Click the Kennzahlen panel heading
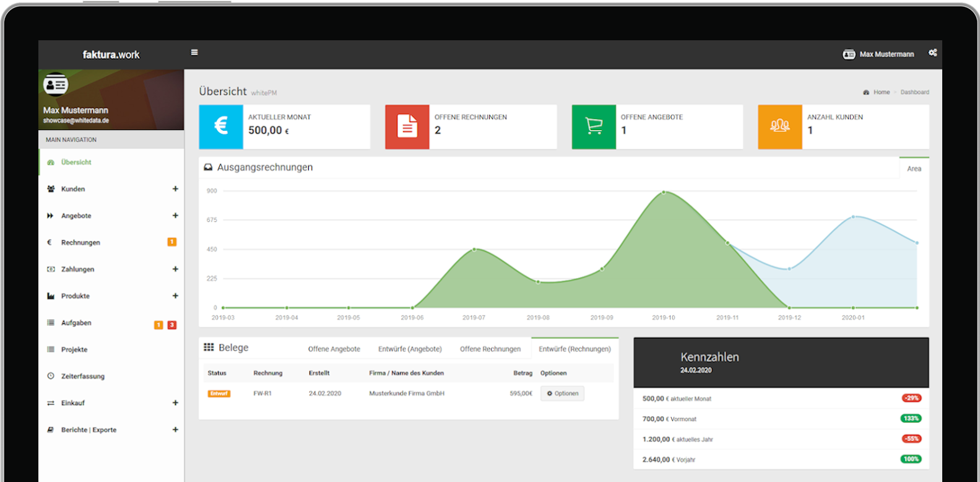This screenshot has height=482, width=980. tap(709, 357)
